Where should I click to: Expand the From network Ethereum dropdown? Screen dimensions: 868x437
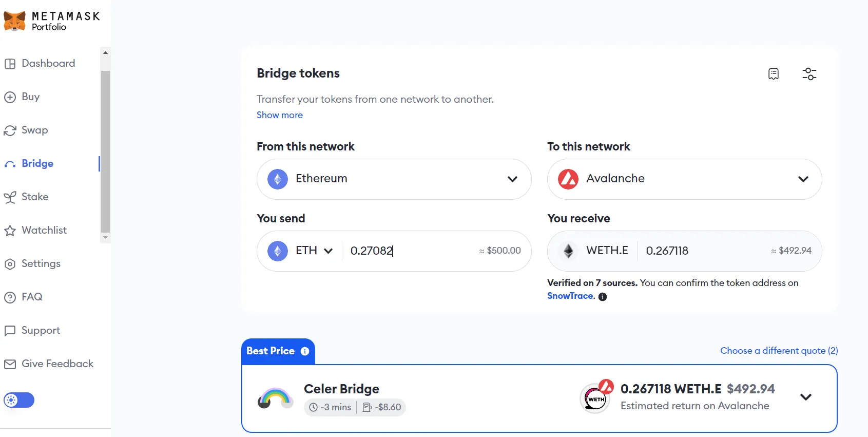click(512, 179)
